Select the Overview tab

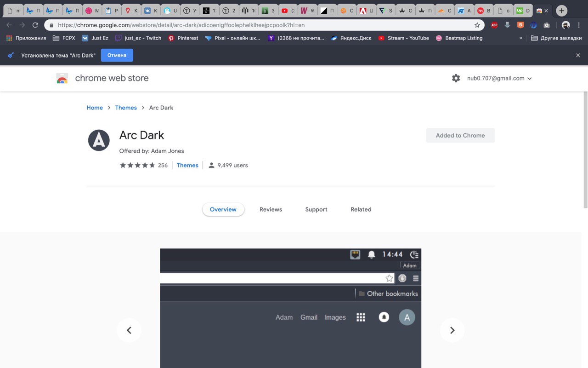point(223,209)
